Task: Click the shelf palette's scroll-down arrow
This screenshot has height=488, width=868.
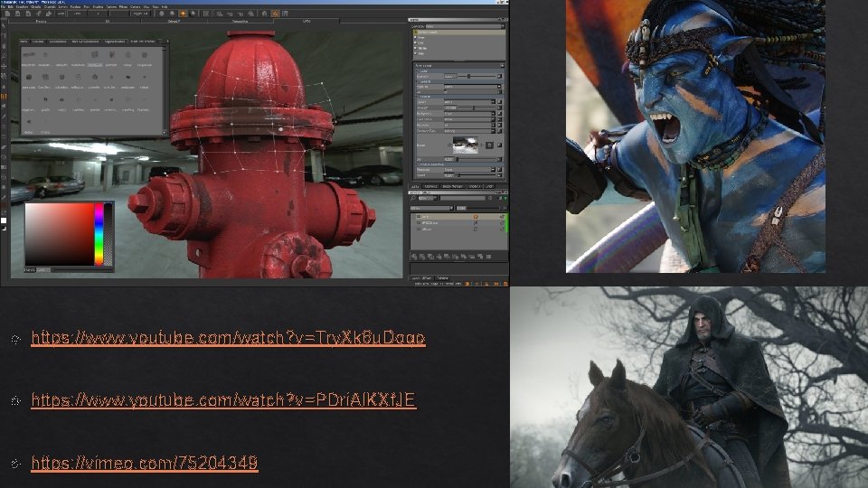Action: pyautogui.click(x=165, y=132)
